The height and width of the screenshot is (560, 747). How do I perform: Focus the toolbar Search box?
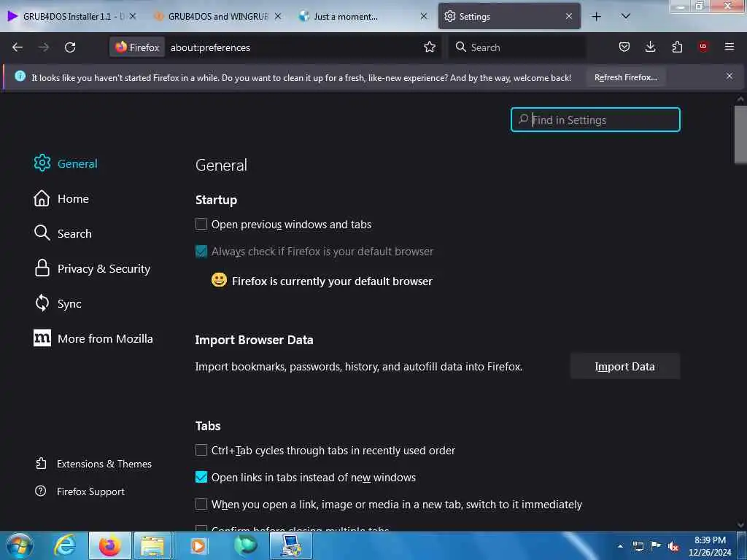pyautogui.click(x=517, y=47)
